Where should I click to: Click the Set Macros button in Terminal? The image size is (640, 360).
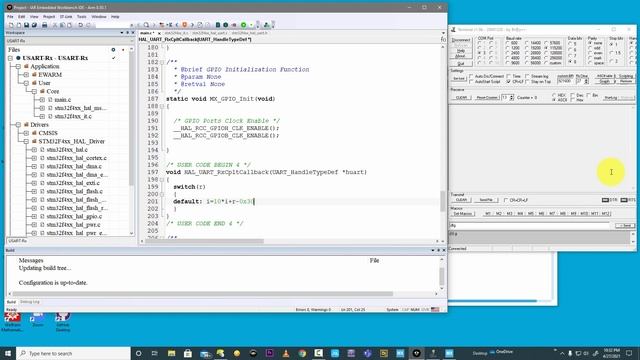[x=463, y=213]
